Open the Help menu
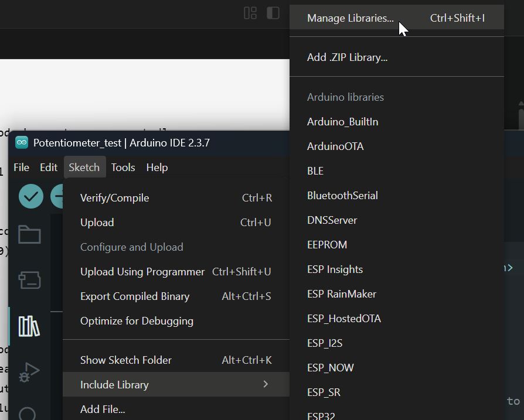Image resolution: width=524 pixels, height=420 pixels. [x=157, y=168]
